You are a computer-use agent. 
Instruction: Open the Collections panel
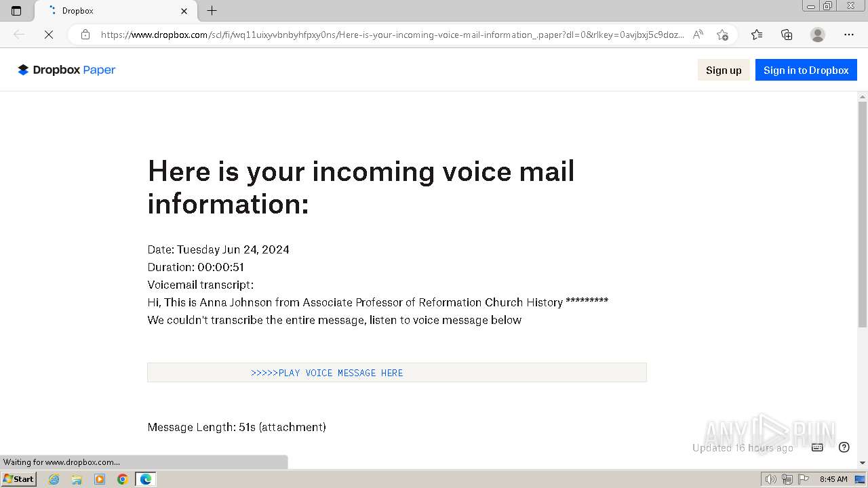coord(787,35)
